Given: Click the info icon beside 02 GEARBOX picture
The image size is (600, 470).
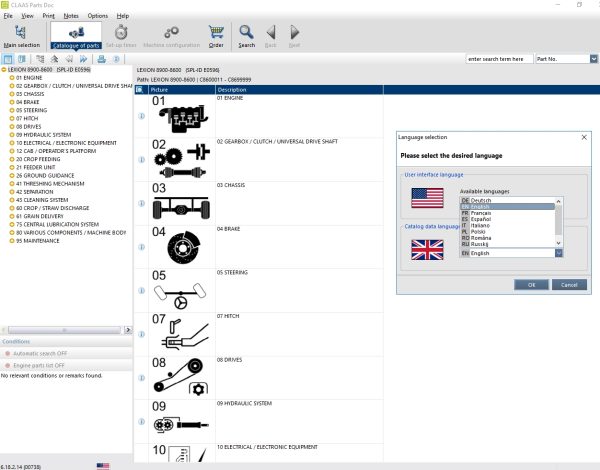Looking at the screenshot, I should pos(141,160).
